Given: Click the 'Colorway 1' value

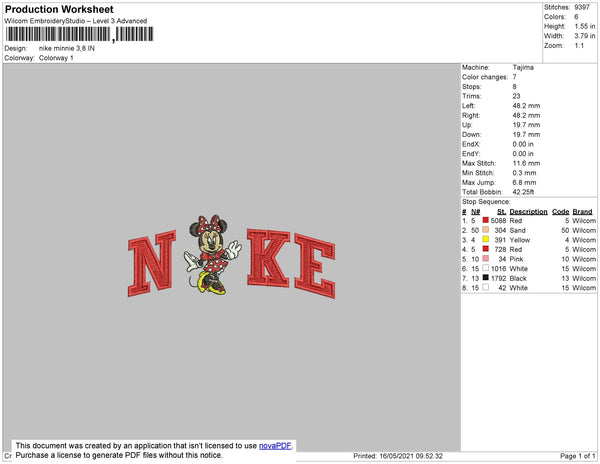Looking at the screenshot, I should coord(56,58).
